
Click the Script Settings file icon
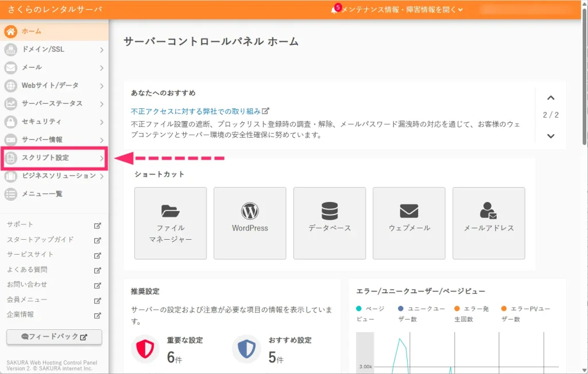click(10, 158)
